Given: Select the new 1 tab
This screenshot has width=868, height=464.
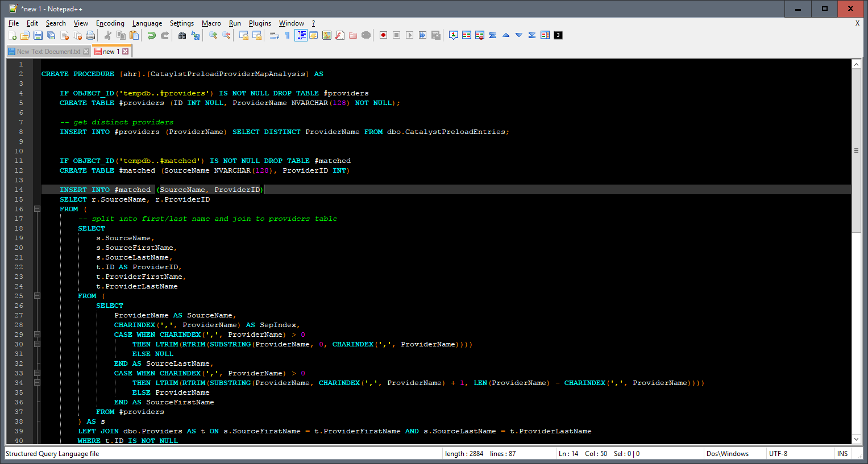Looking at the screenshot, I should click(x=111, y=52).
